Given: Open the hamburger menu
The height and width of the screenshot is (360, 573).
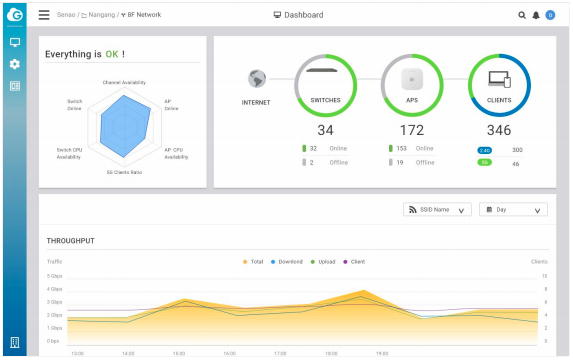Looking at the screenshot, I should [44, 15].
